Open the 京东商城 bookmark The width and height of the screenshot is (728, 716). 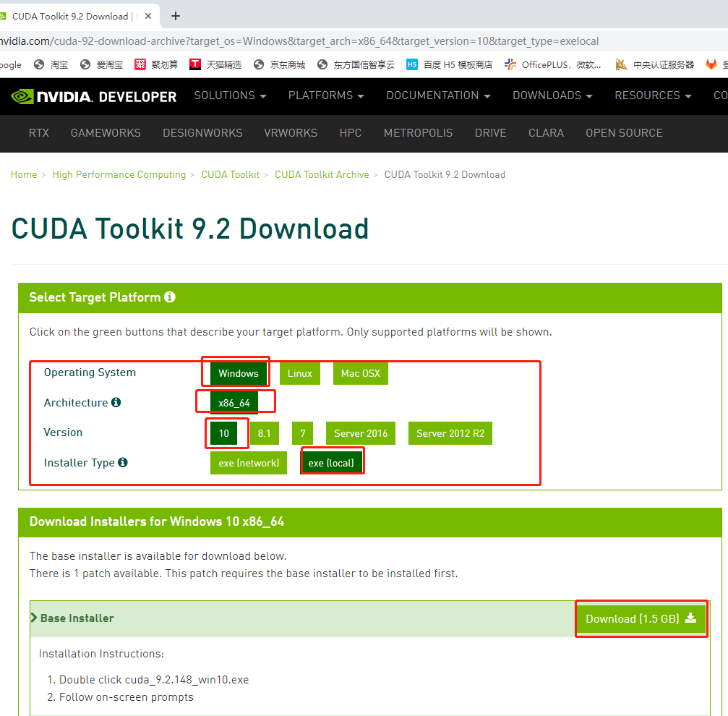280,64
